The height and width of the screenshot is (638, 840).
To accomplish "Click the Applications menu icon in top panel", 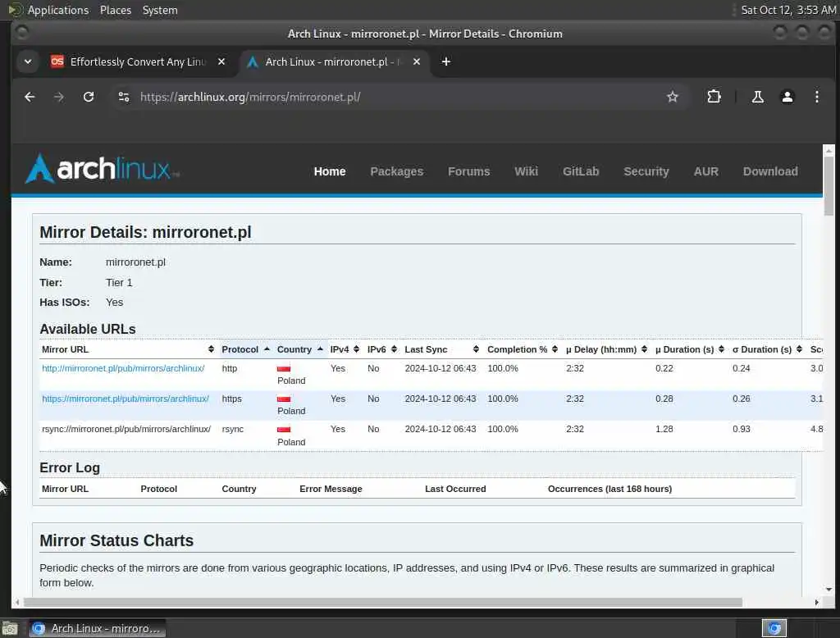I will pyautogui.click(x=15, y=10).
